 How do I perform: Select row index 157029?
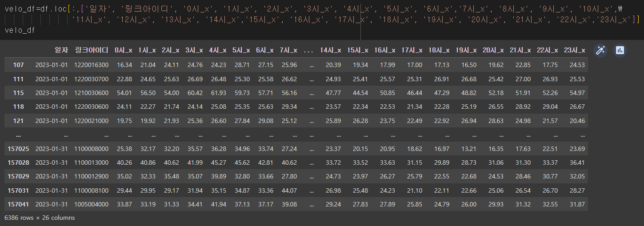coord(18,176)
